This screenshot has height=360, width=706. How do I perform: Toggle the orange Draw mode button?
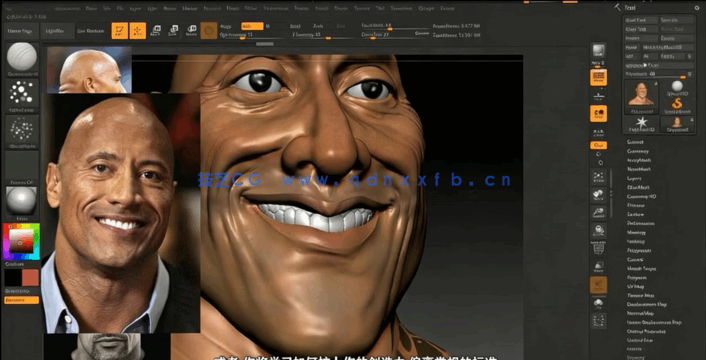point(138,30)
